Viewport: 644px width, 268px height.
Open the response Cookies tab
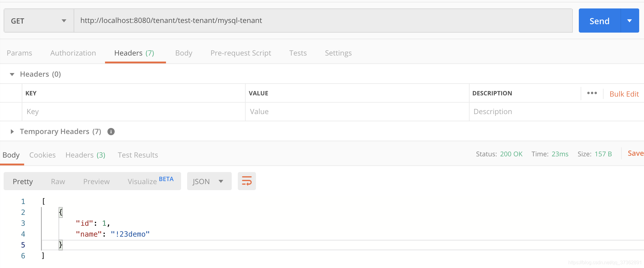click(43, 155)
